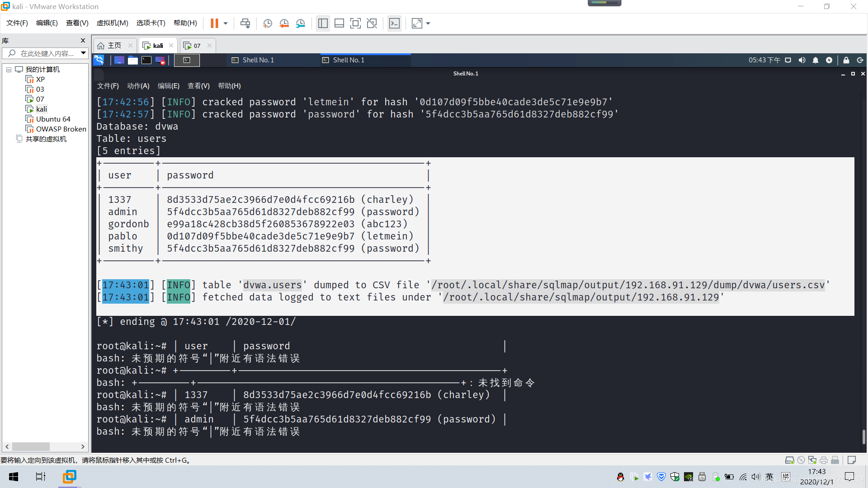Enter full screen mode
Image resolution: width=868 pixels, height=488 pixels.
click(x=355, y=23)
